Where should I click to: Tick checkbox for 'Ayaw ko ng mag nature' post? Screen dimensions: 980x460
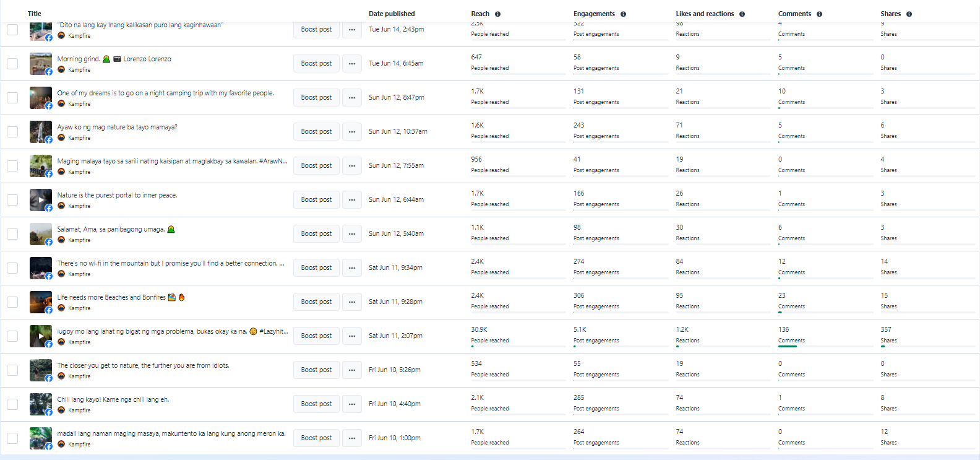pyautogui.click(x=12, y=132)
